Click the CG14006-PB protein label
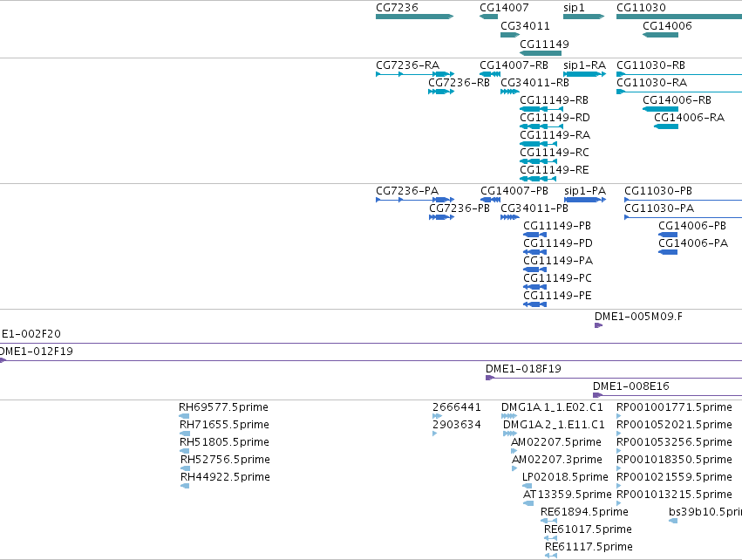The height and width of the screenshot is (560, 742). point(692,226)
